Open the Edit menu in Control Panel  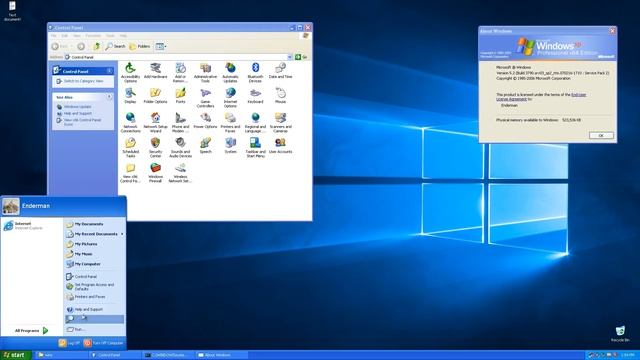point(64,36)
